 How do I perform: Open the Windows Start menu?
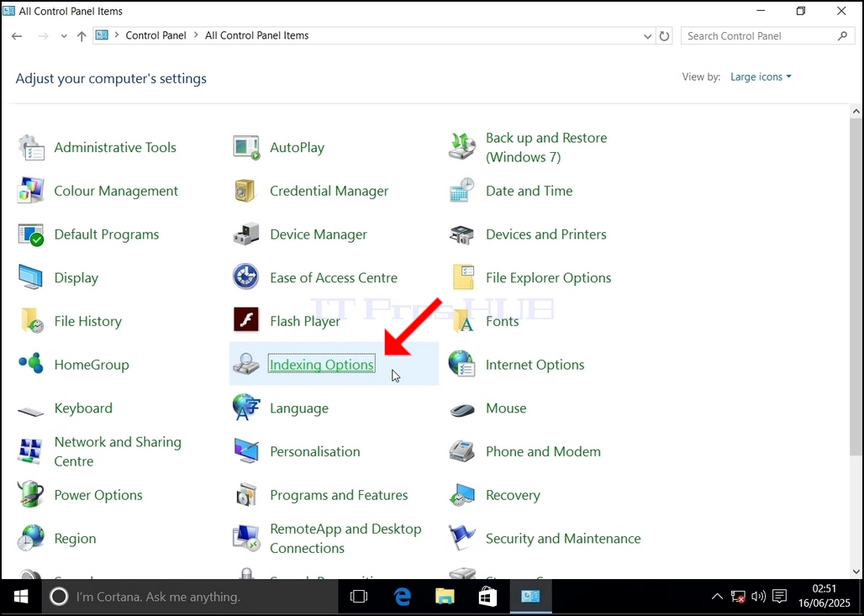click(21, 597)
